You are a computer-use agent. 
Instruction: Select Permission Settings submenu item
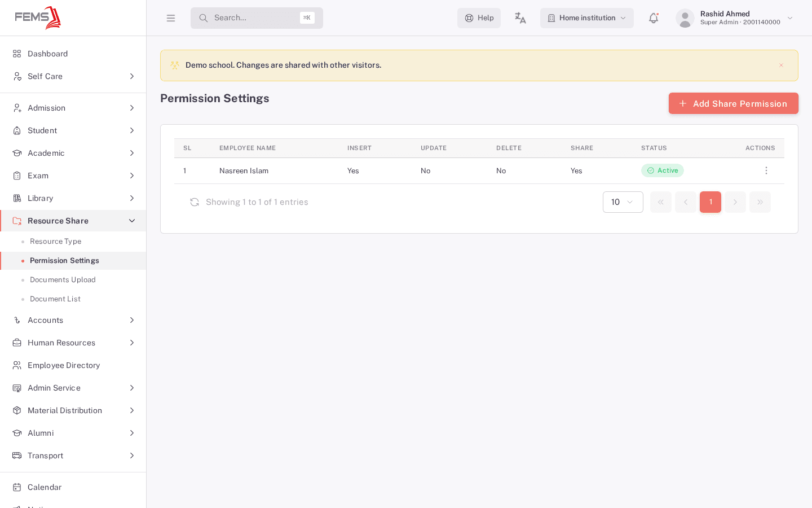pos(73,261)
